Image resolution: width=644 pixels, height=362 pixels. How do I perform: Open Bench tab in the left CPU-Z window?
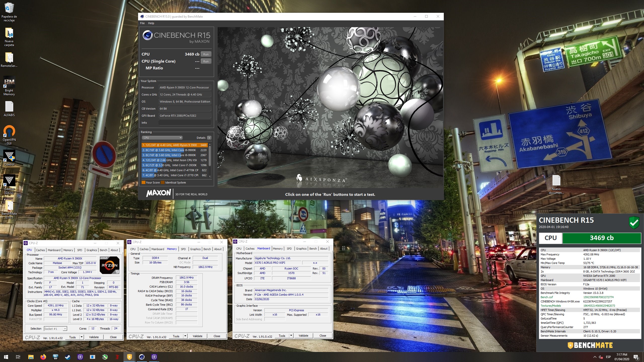103,250
